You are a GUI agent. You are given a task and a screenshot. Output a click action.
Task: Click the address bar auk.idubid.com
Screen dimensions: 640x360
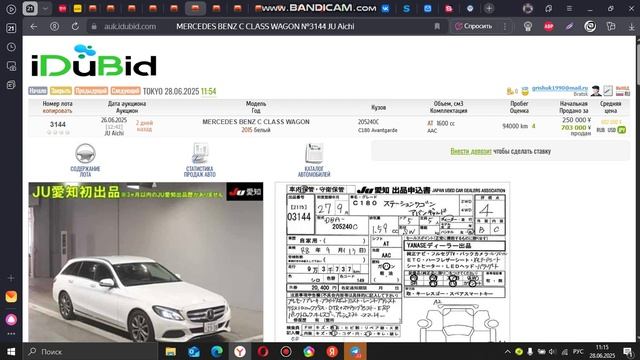point(130,27)
